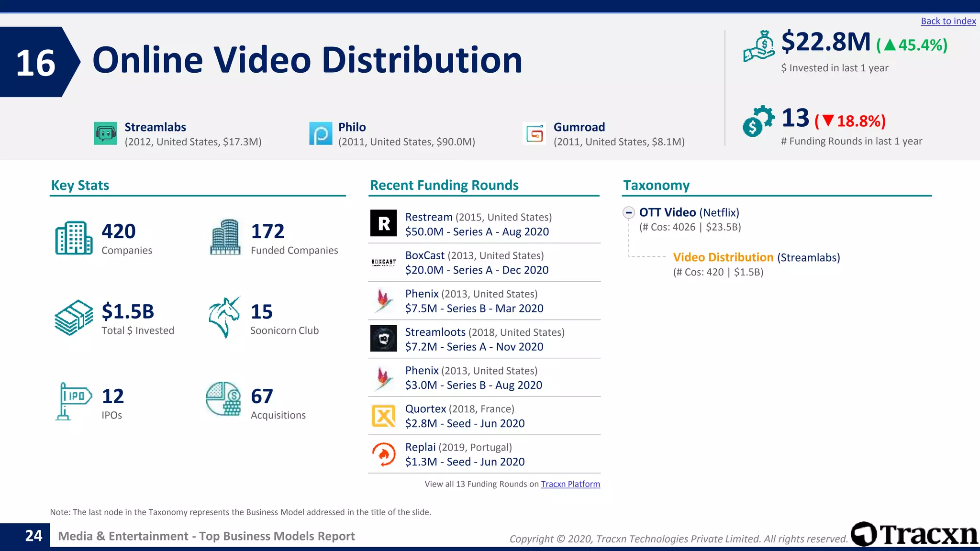The width and height of the screenshot is (980, 551).
Task: Click the IPO signpost icon
Action: [74, 401]
